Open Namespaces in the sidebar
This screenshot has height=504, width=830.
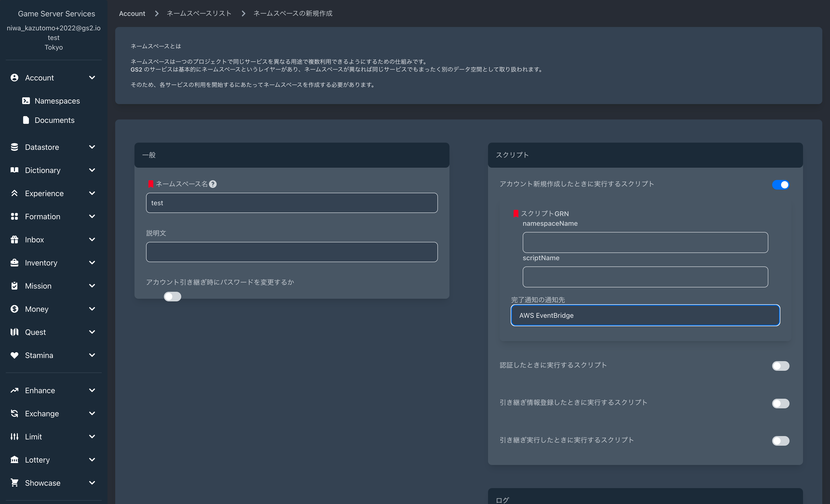(x=57, y=101)
